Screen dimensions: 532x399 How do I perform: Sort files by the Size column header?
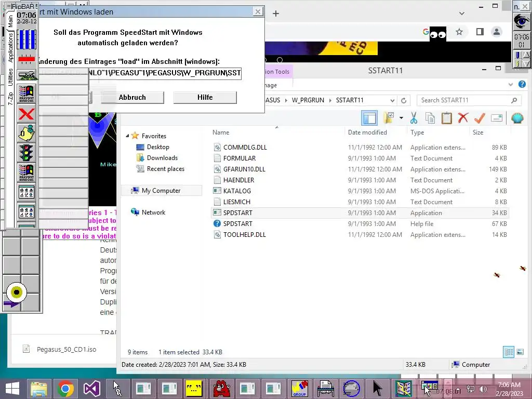coord(478,132)
